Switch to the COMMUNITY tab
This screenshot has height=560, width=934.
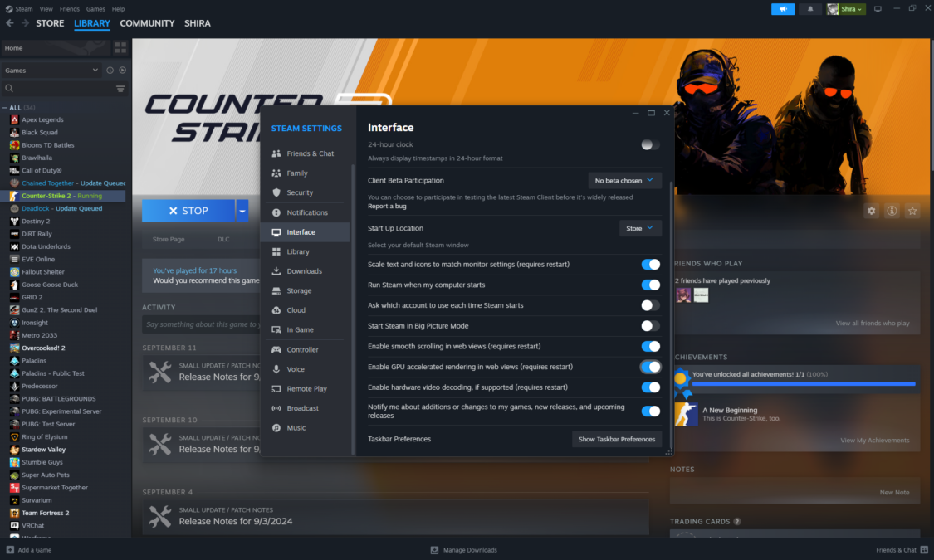(147, 23)
